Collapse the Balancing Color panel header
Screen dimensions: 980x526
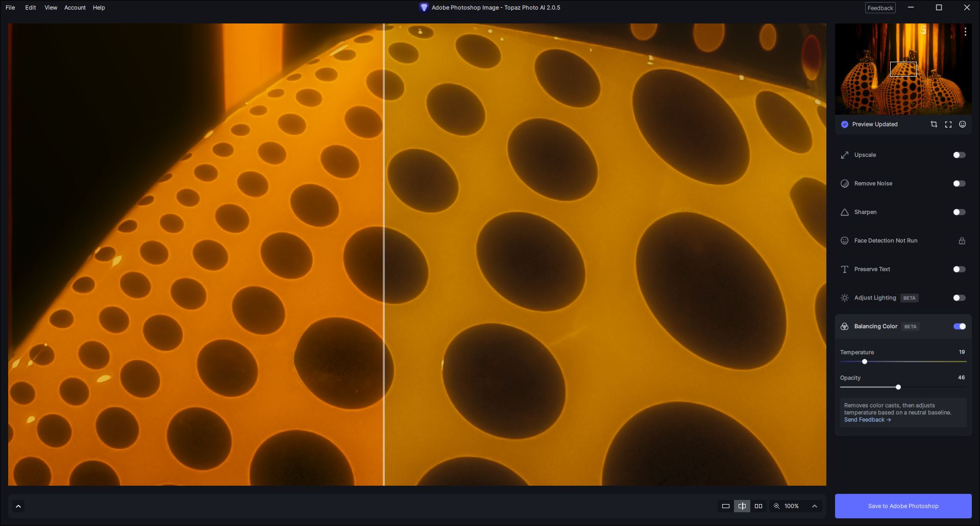[x=875, y=327]
